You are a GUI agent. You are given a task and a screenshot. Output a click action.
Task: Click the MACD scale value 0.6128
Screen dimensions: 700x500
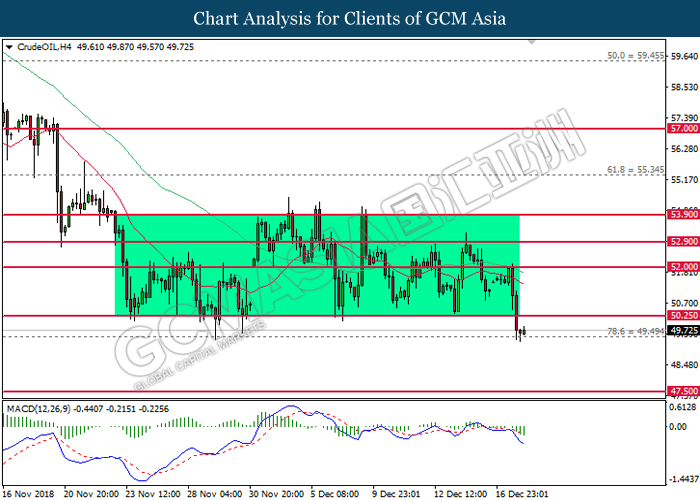click(x=683, y=407)
